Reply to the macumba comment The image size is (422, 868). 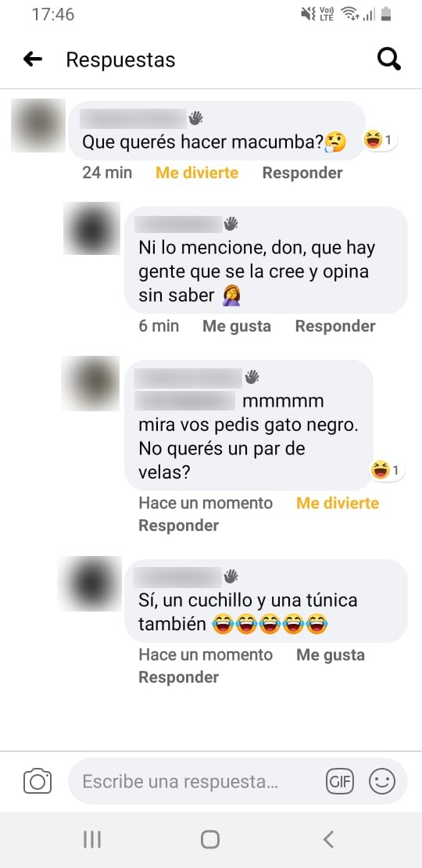click(302, 173)
